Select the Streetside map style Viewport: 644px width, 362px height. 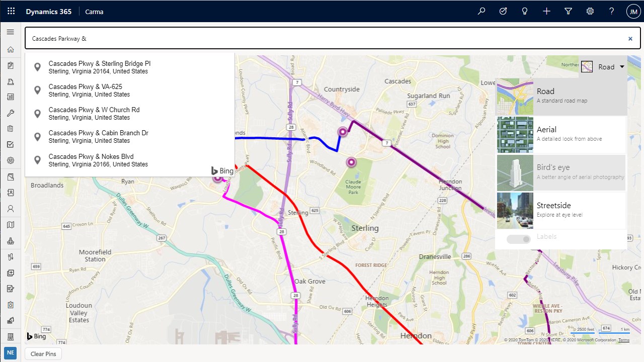pos(561,210)
